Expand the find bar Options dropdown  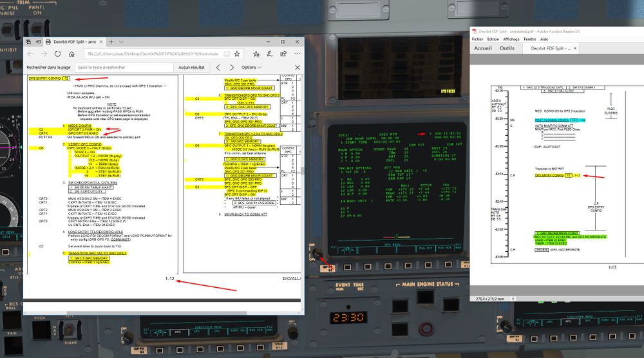click(251, 68)
